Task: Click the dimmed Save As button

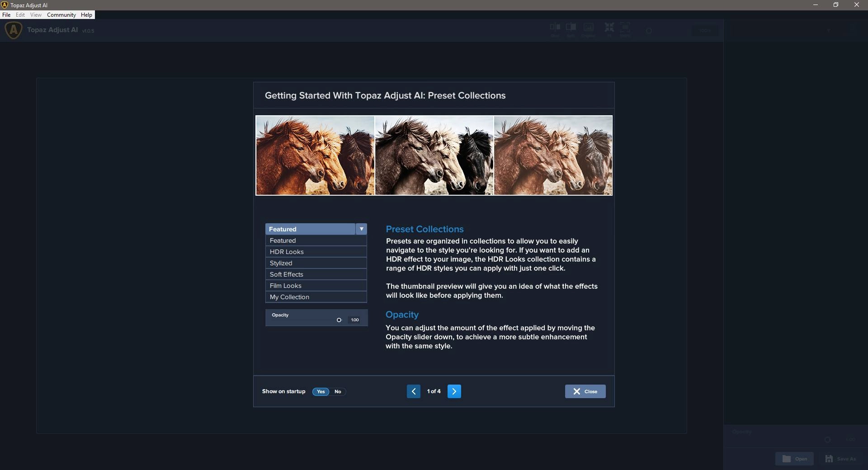Action: (x=841, y=459)
